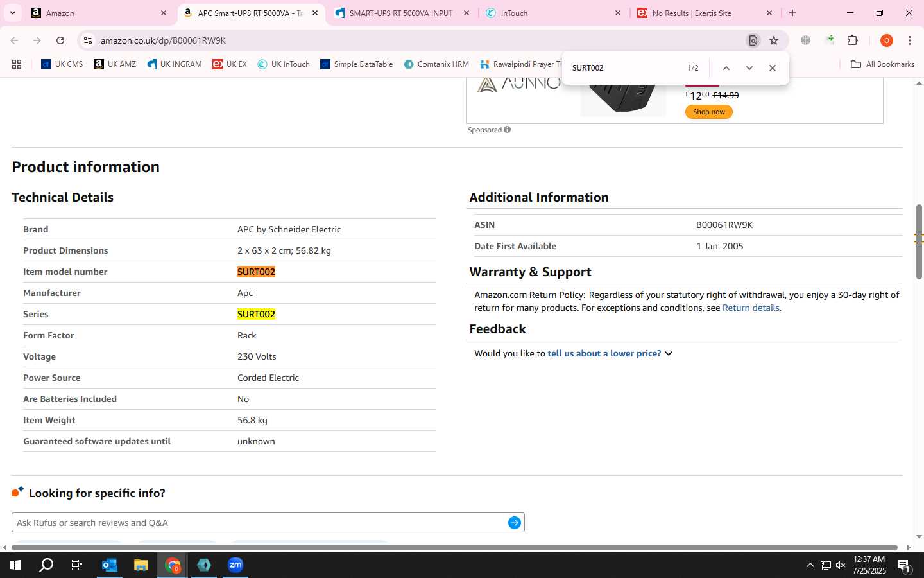Screen dimensions: 924x578
Task: Open Simple DataTable bookmark
Action: point(357,64)
